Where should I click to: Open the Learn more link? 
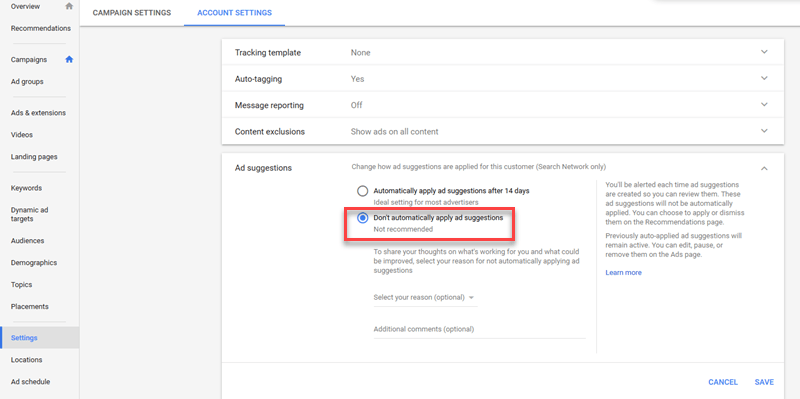tap(623, 272)
